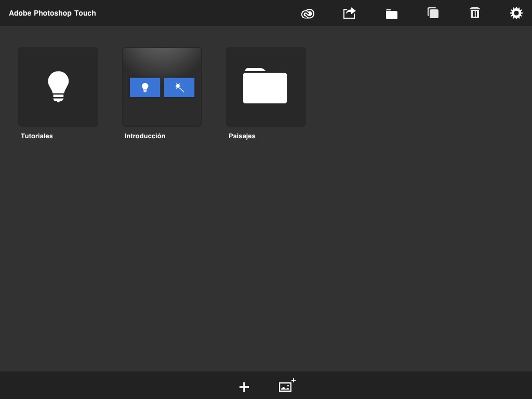Viewport: 532px width, 399px height.
Task: Create a new project with plus icon
Action: [244, 387]
